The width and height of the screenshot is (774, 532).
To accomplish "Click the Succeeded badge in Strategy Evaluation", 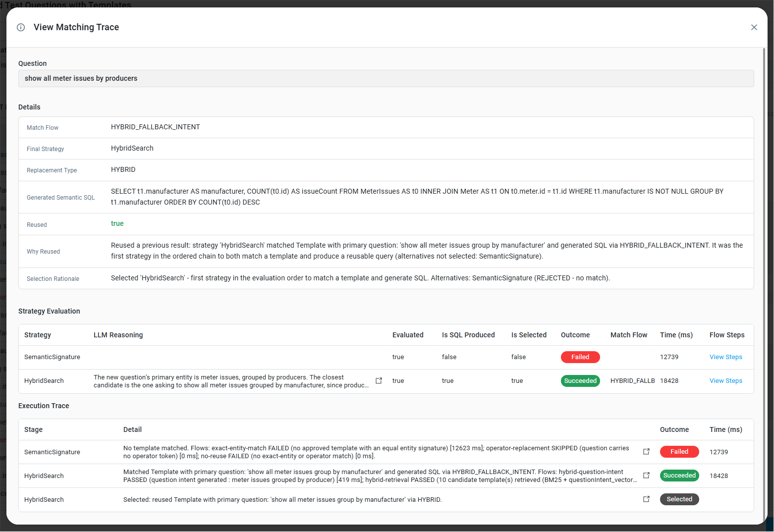I will [x=580, y=381].
